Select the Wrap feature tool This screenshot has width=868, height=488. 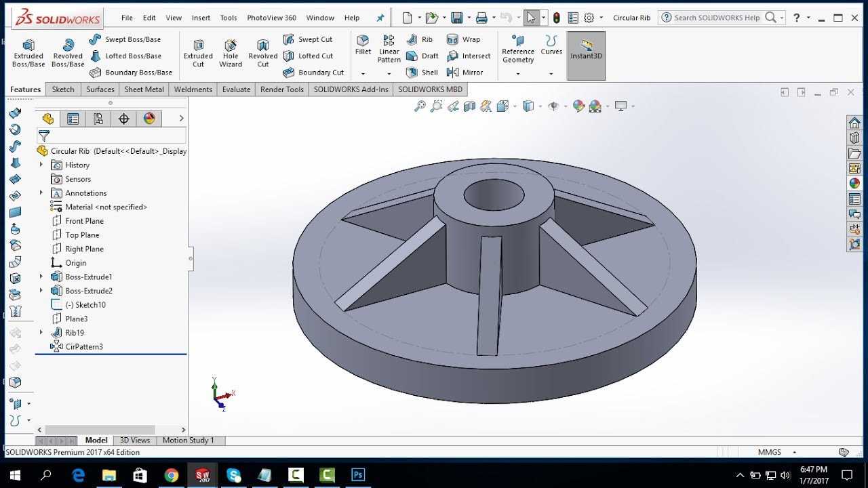[464, 39]
